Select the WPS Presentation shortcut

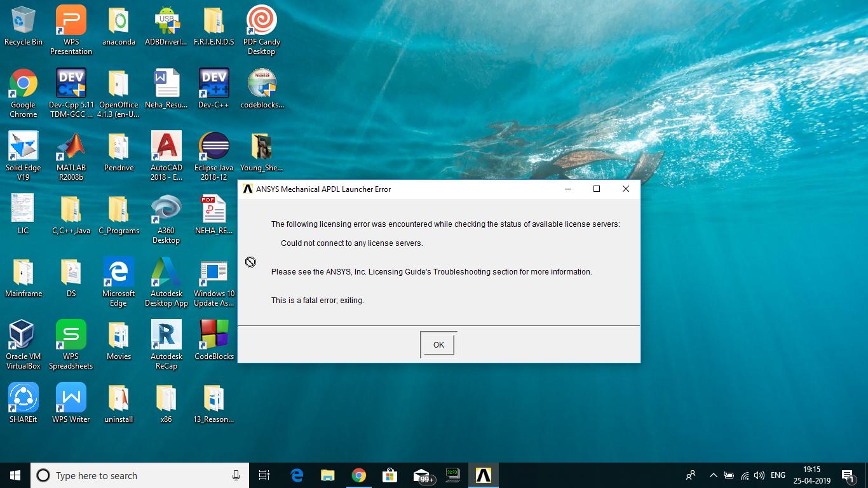tap(71, 30)
